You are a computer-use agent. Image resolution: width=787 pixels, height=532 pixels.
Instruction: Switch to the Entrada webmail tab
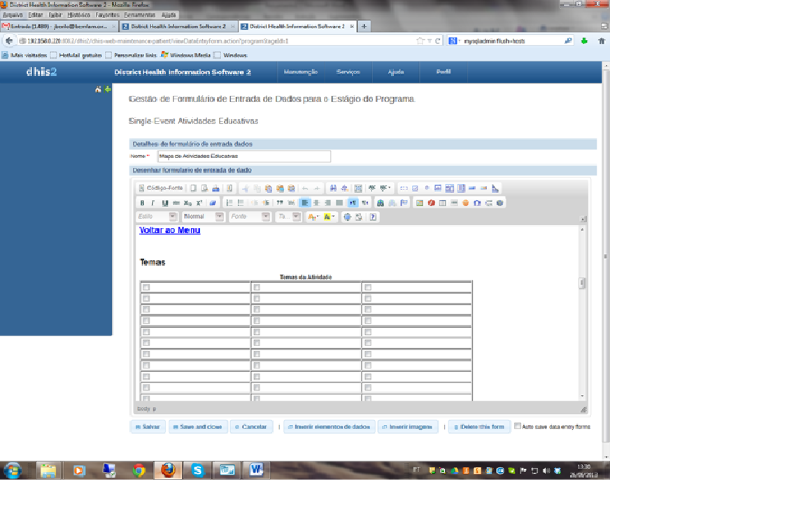click(59, 26)
